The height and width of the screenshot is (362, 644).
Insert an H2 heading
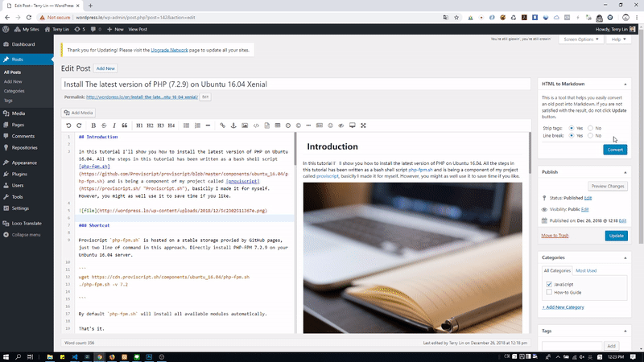pos(150,125)
